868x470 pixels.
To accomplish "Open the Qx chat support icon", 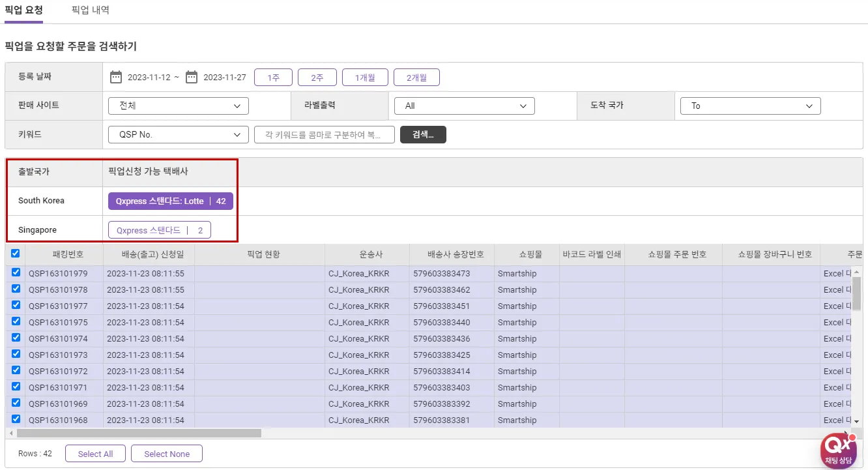I will click(838, 450).
